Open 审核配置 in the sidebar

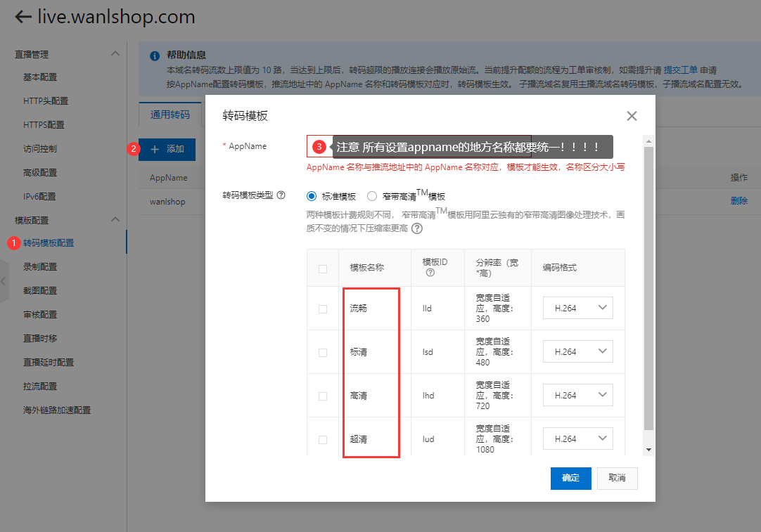point(40,315)
